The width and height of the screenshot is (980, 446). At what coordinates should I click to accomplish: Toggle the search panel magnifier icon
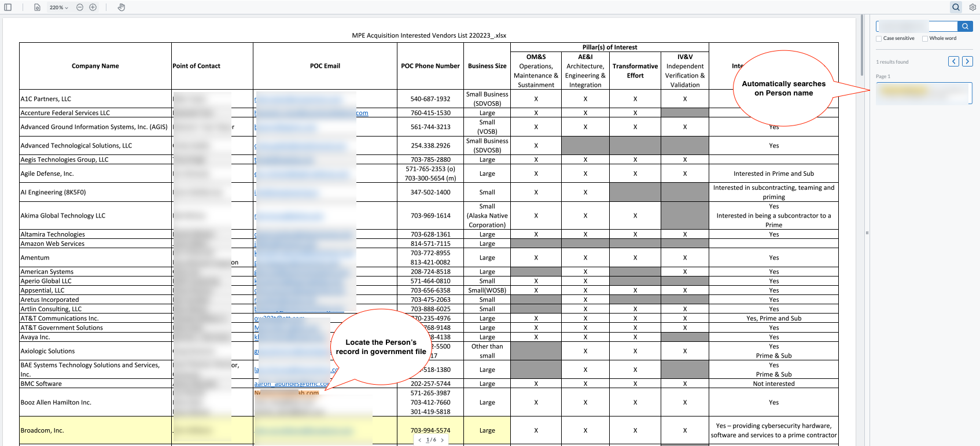tap(956, 8)
